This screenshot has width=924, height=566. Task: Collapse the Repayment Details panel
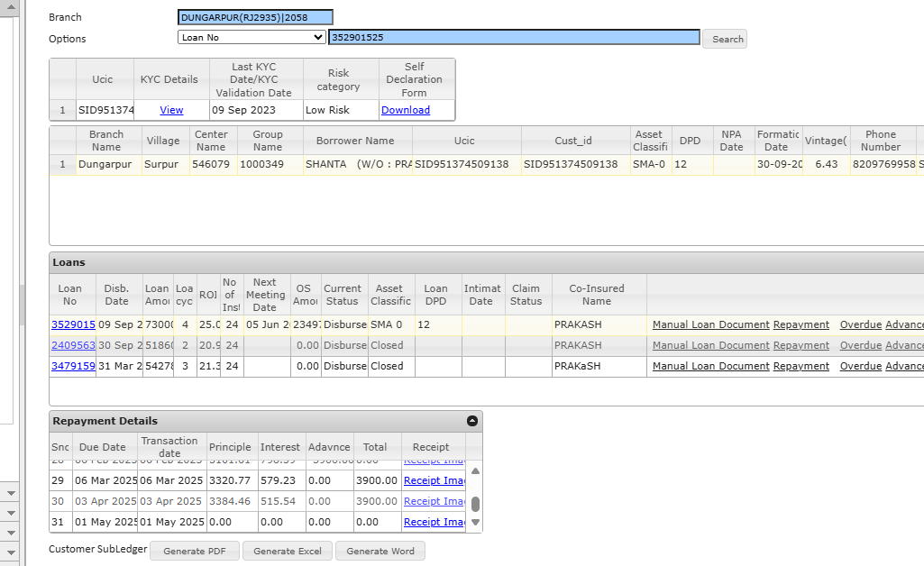(471, 421)
